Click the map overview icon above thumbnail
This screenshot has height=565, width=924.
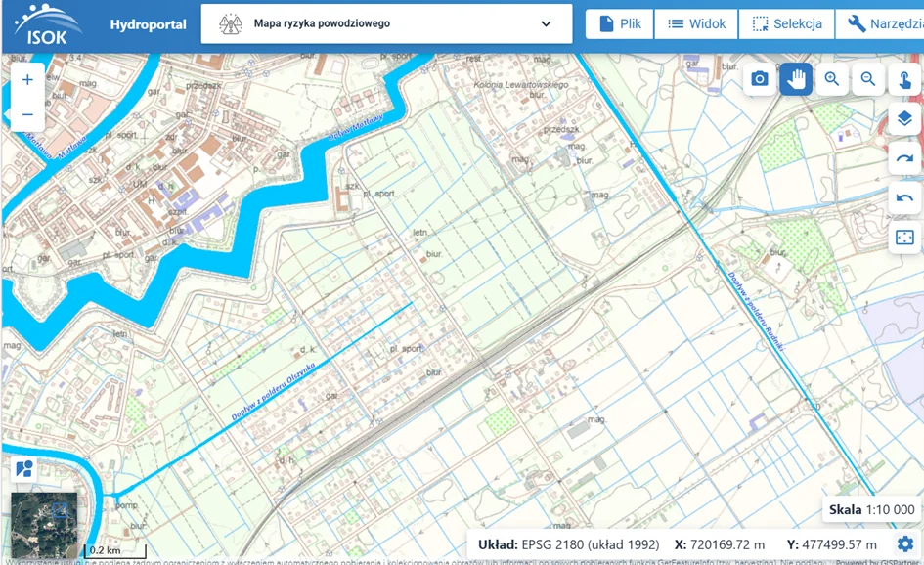coord(24,469)
